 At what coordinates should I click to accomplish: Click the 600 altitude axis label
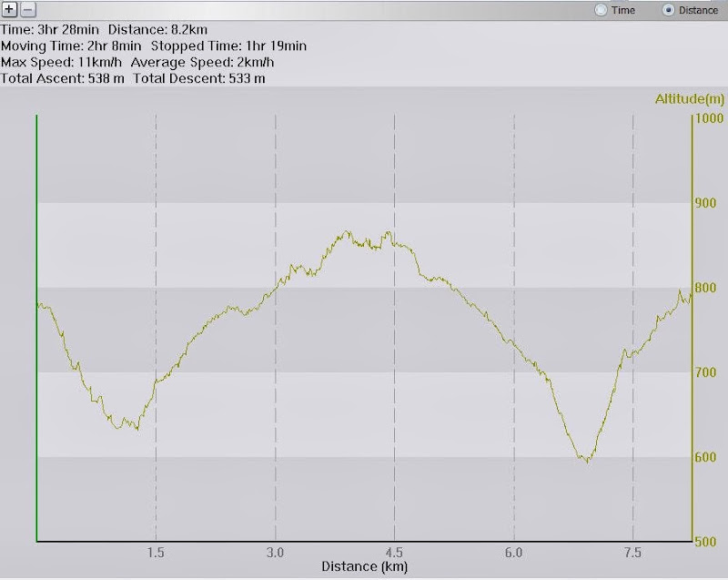(705, 457)
